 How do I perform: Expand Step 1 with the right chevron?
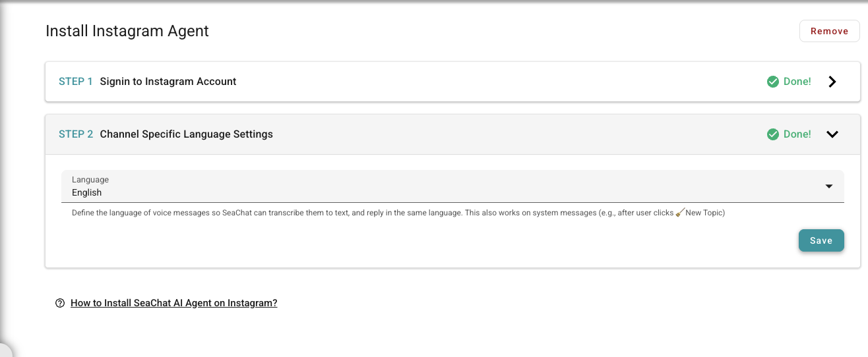[832, 82]
